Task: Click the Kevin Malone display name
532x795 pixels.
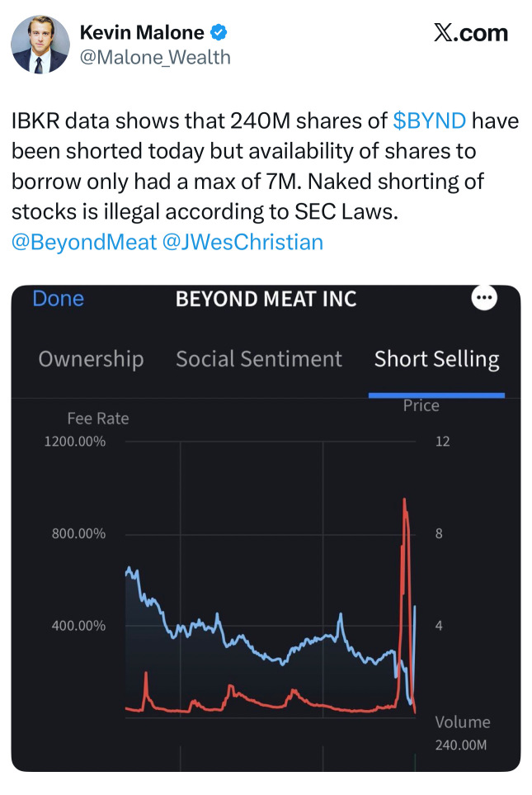Action: point(142,32)
